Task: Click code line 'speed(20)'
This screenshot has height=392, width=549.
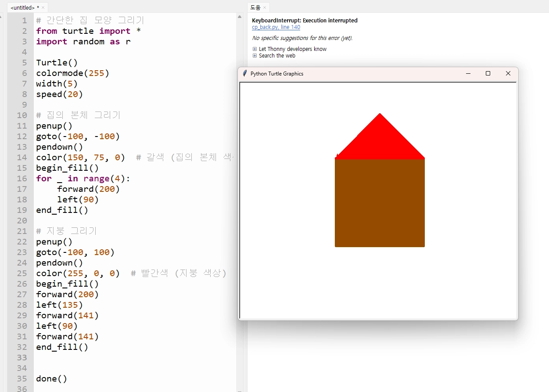Action: (x=60, y=94)
